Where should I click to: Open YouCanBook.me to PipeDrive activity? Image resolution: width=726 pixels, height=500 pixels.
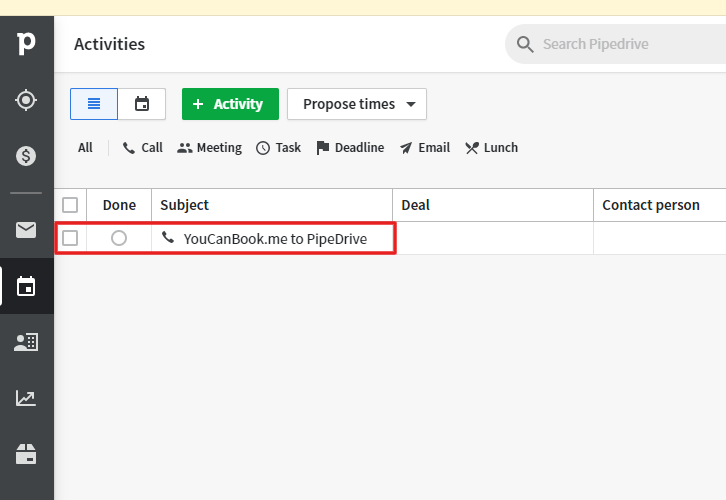point(275,239)
